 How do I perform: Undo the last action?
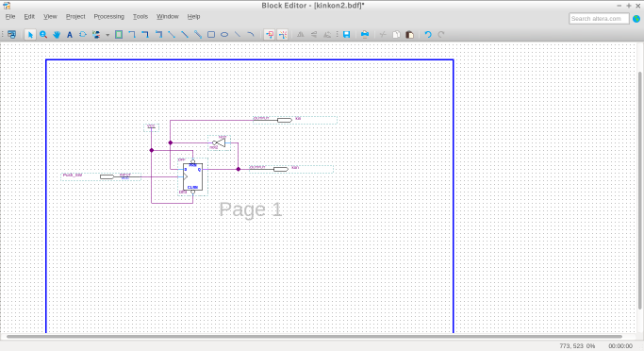pos(428,35)
